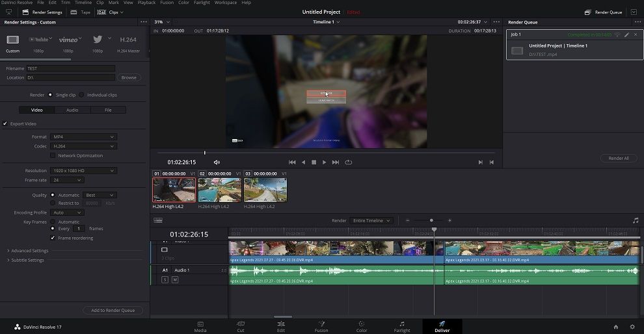Mute the viewer audio speaker icon

[x=217, y=162]
